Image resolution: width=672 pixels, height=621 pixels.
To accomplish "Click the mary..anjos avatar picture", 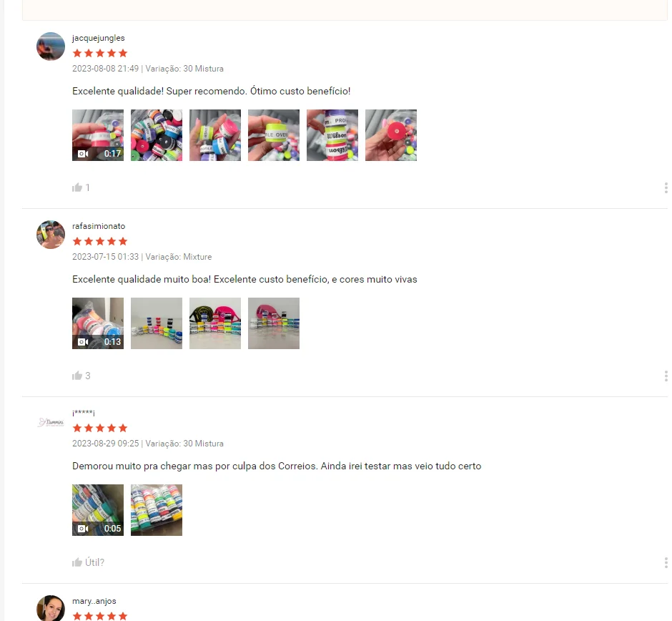I will 51,608.
